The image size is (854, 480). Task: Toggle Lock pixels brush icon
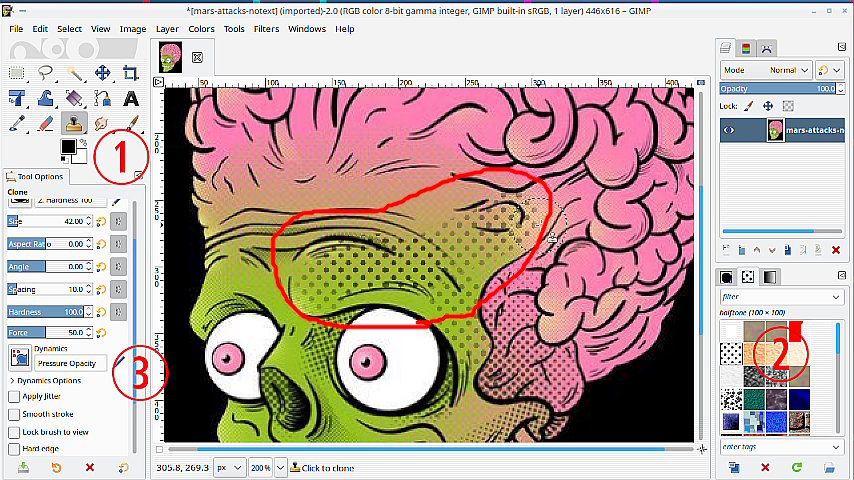point(749,106)
